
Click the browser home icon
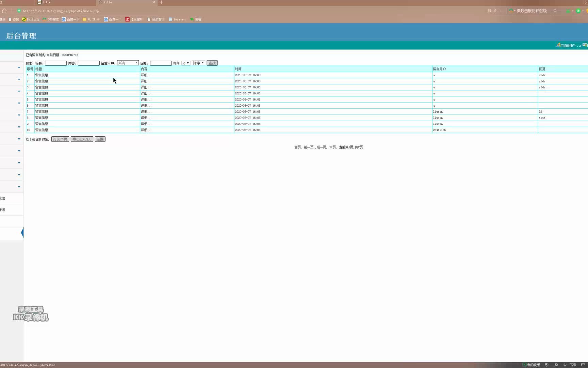4,11
